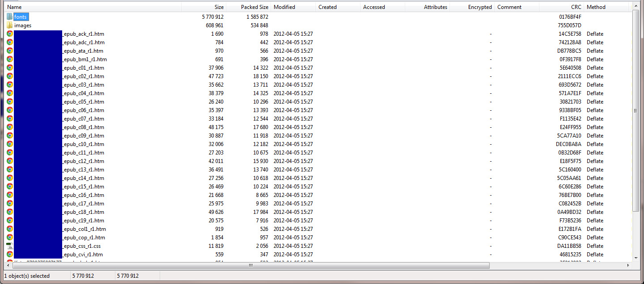
Task: Select the fonts folder icon
Action: (x=9, y=17)
